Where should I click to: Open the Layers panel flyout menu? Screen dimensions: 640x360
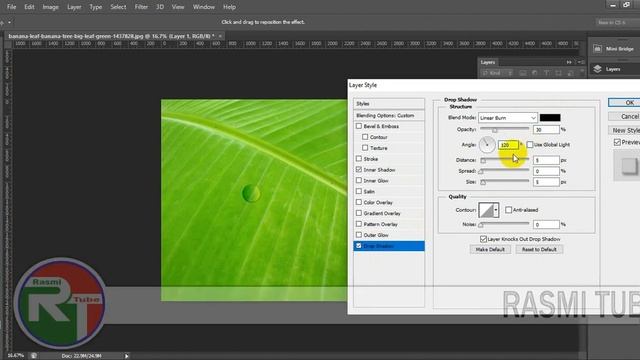(x=580, y=62)
